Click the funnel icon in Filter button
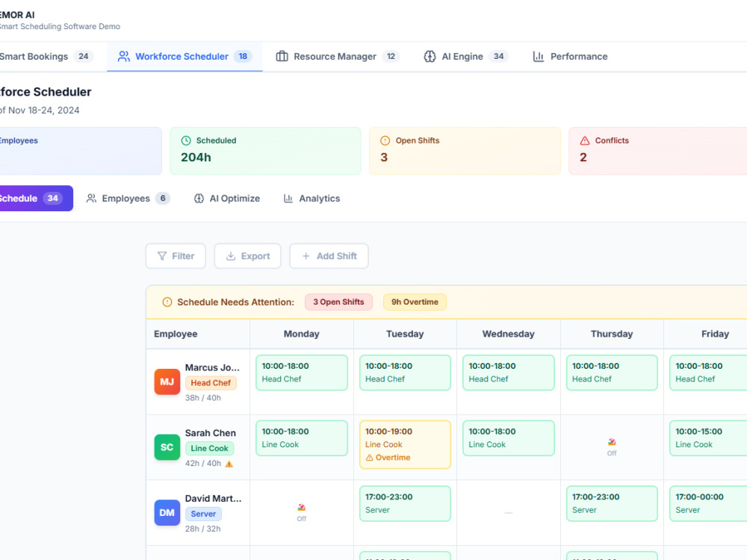Image resolution: width=747 pixels, height=560 pixels. (162, 256)
